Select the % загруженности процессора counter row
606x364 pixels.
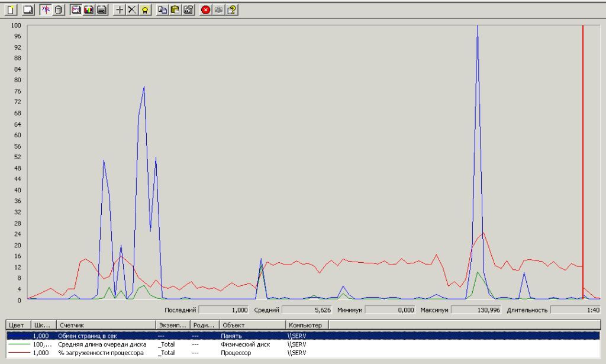[101, 353]
